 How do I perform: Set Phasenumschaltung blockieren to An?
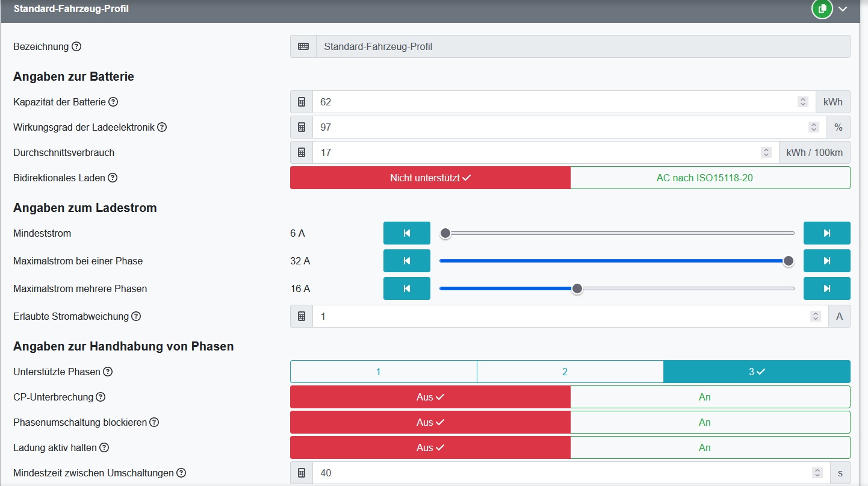click(x=710, y=422)
